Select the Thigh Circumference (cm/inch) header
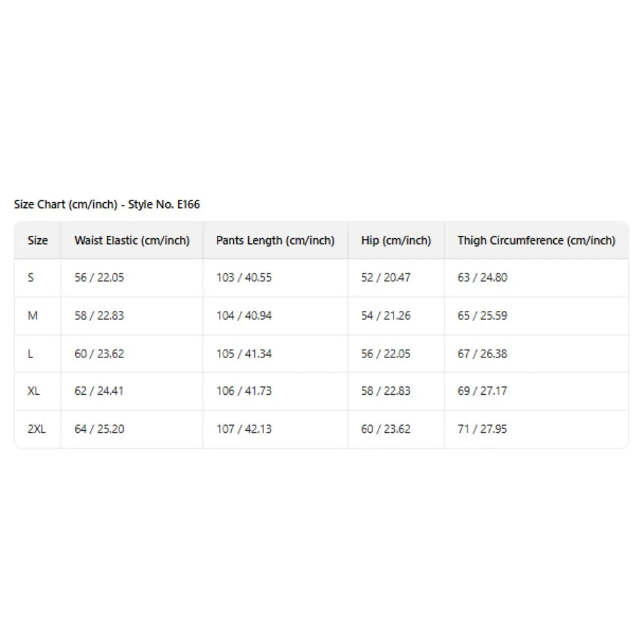Viewport: 644px width, 644px height. (536, 241)
